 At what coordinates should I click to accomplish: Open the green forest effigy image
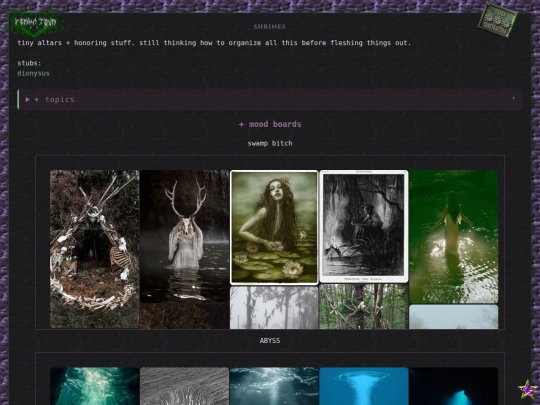pos(364,307)
